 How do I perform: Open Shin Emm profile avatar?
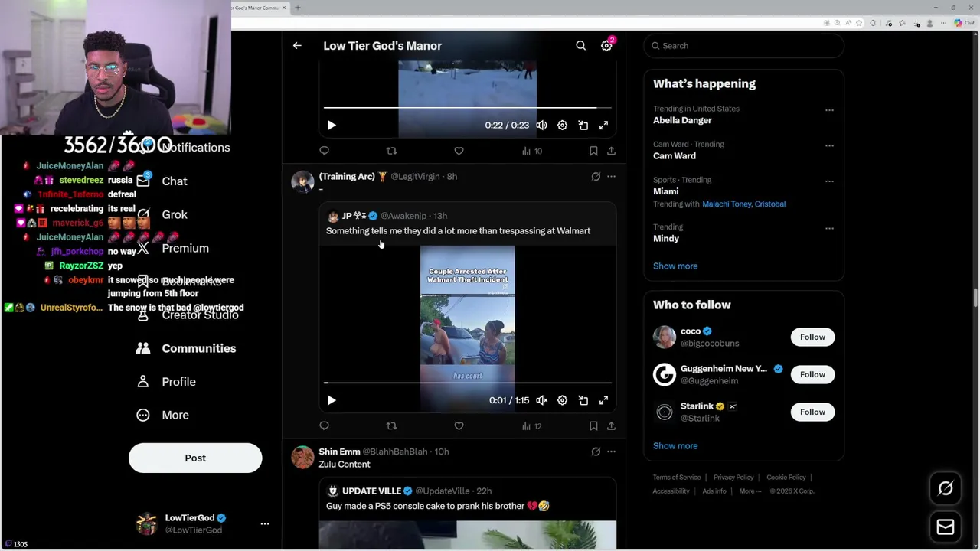pyautogui.click(x=302, y=457)
